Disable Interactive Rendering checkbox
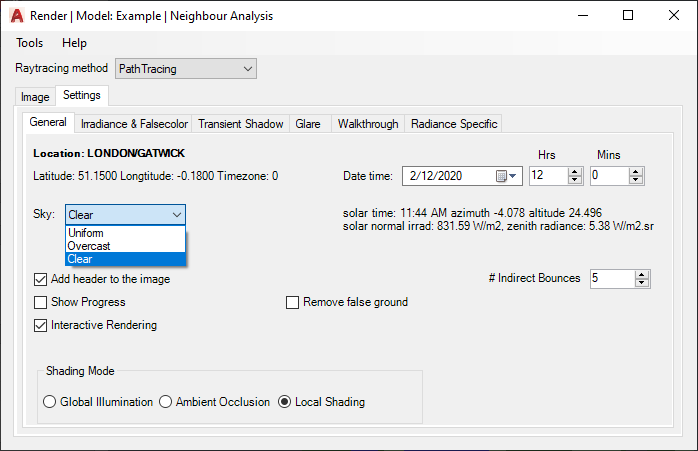The height and width of the screenshot is (451, 698). tap(41, 325)
